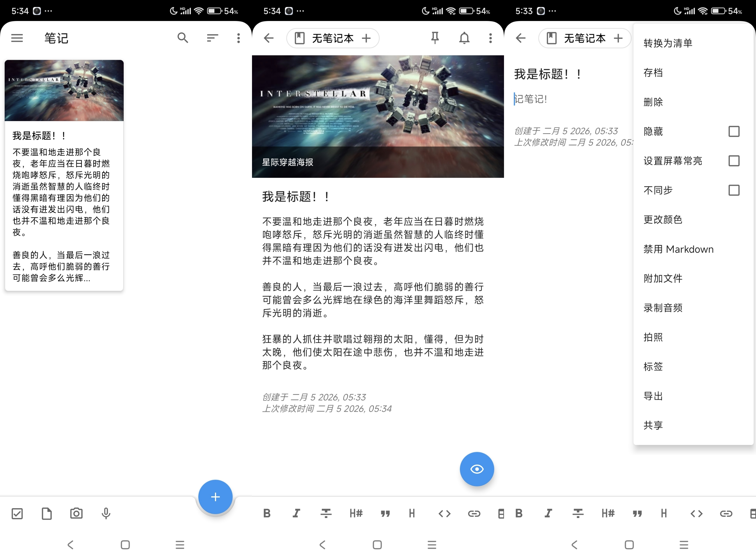The height and width of the screenshot is (560, 756).
Task: Select 更改颜色 to change note color
Action: [663, 220]
